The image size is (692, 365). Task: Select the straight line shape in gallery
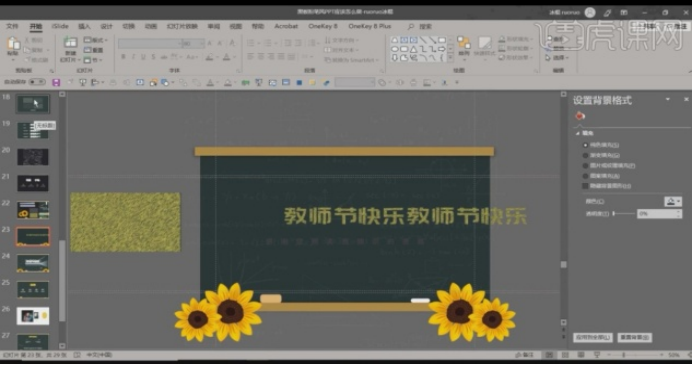(x=423, y=40)
